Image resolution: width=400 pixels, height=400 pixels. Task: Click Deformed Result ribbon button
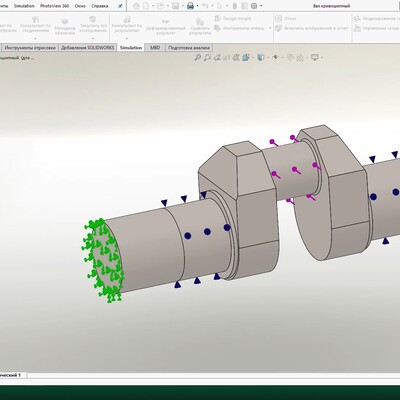point(166,27)
